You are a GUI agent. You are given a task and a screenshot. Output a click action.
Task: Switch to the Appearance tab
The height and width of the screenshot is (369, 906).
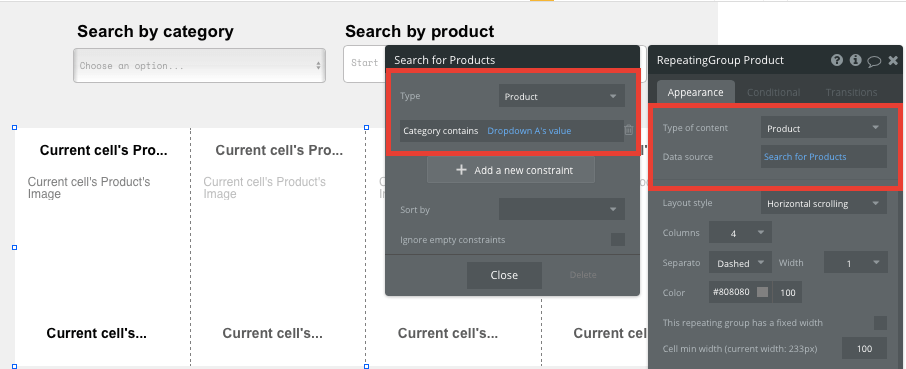pos(695,92)
